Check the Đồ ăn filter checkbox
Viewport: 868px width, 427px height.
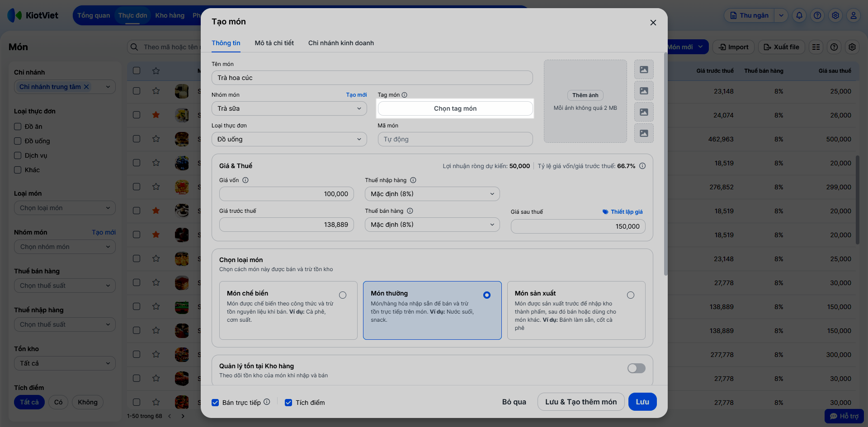pos(18,127)
